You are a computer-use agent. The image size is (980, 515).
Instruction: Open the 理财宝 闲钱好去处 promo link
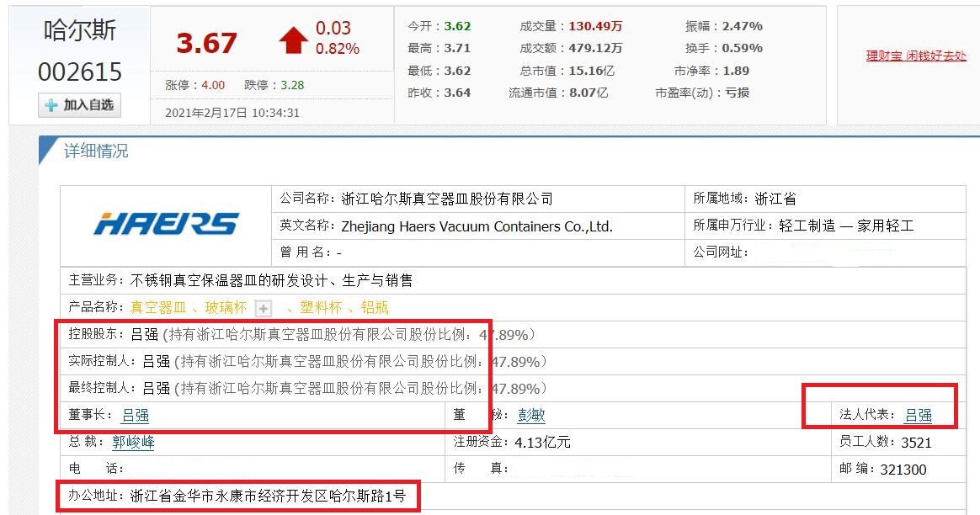click(x=916, y=56)
